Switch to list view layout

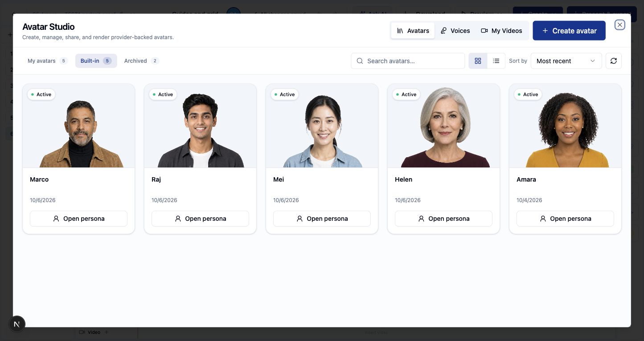pos(496,61)
